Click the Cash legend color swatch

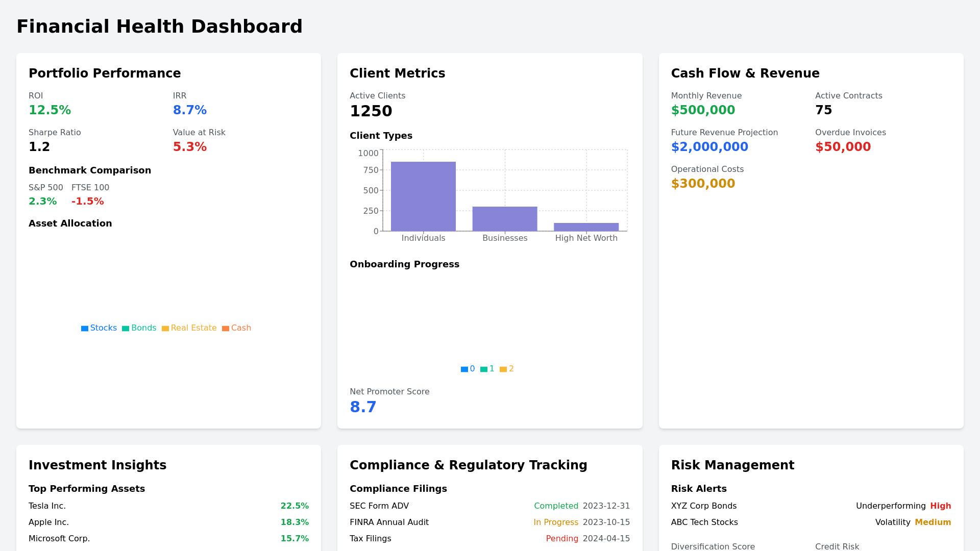click(226, 329)
